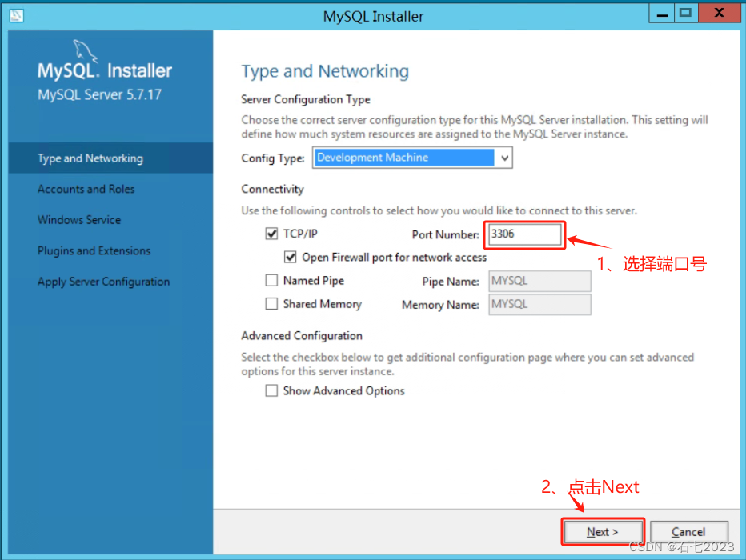
Task: Check Show Advanced Options
Action: [271, 390]
